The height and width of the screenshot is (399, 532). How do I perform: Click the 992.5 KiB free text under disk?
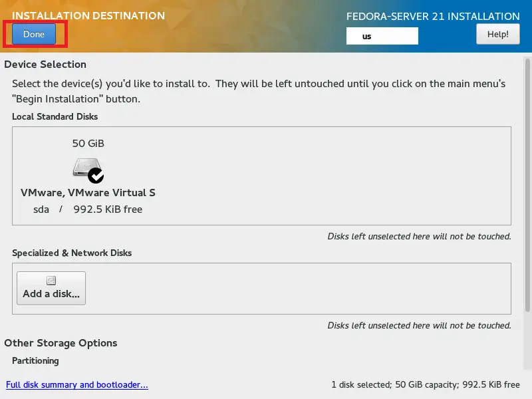(108, 209)
